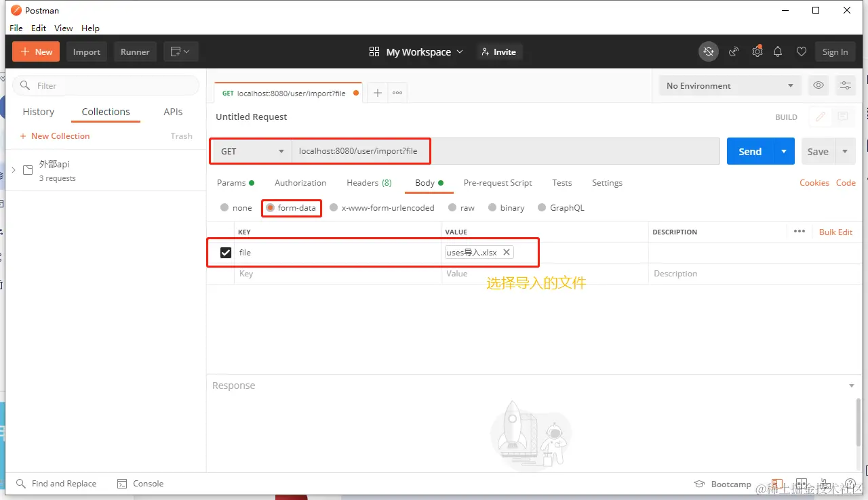Switch to the History tab
Image resolution: width=868 pixels, height=500 pixels.
(39, 112)
